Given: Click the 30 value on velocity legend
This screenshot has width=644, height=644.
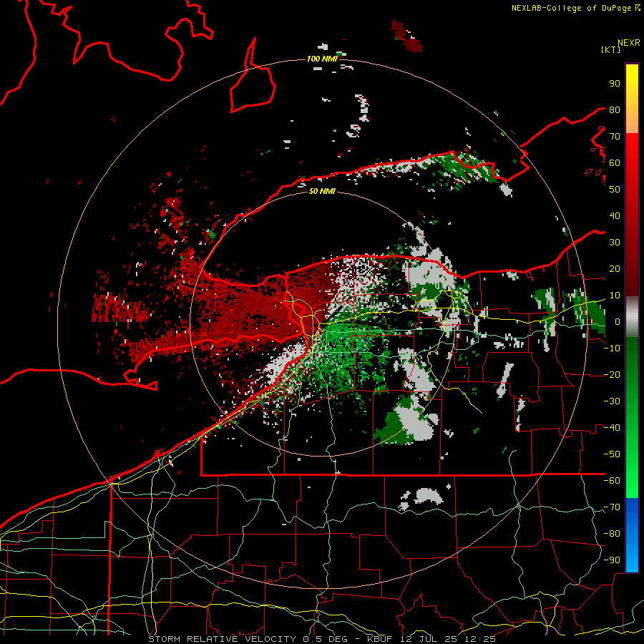Looking at the screenshot, I should pyautogui.click(x=615, y=243).
